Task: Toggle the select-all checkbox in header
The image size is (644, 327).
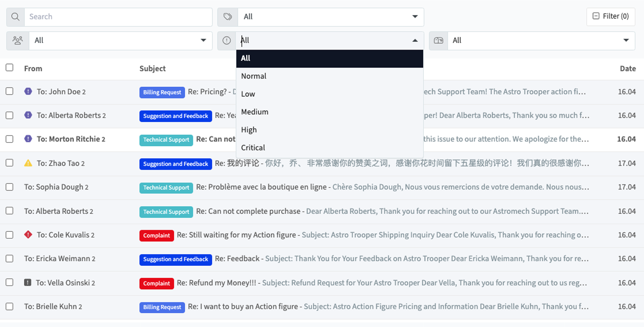Action: [10, 68]
